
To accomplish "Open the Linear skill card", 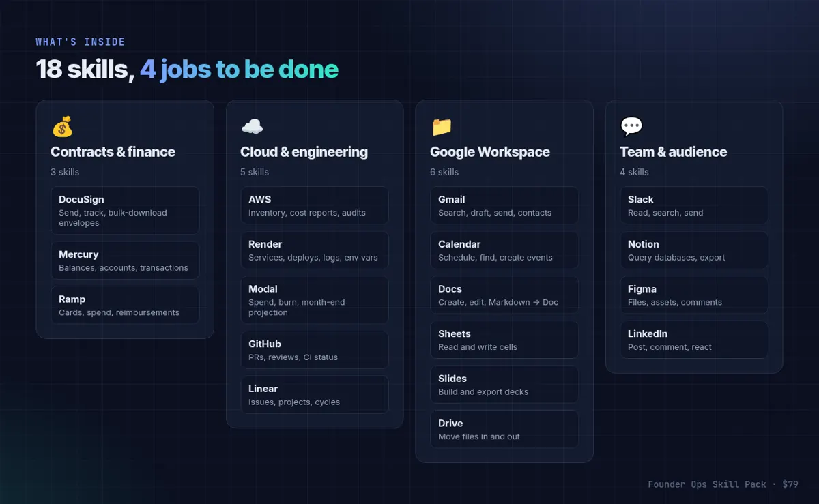I will point(315,395).
